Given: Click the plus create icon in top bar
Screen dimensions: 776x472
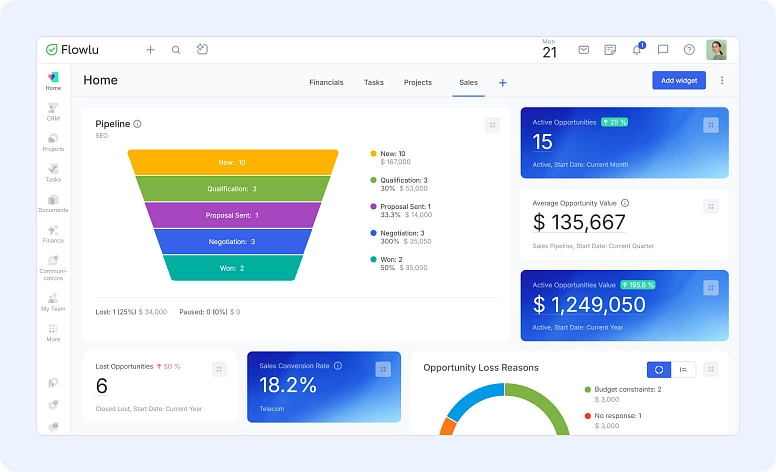Looking at the screenshot, I should point(150,49).
